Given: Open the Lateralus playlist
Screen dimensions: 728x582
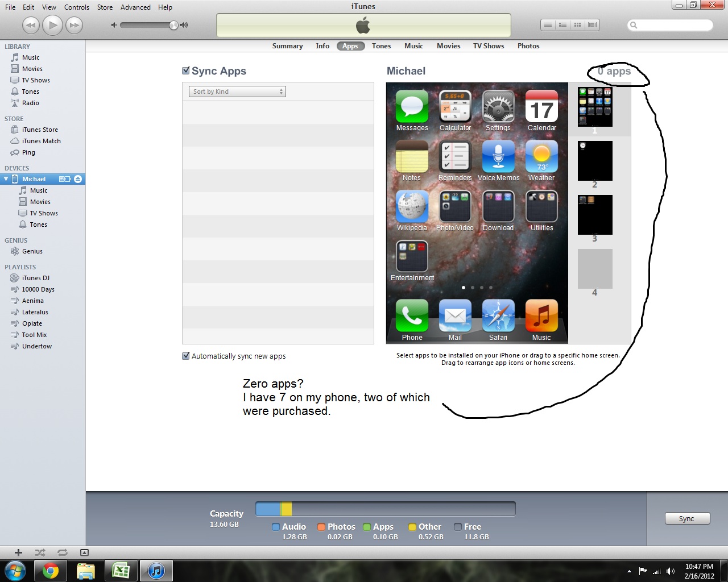Looking at the screenshot, I should point(35,312).
